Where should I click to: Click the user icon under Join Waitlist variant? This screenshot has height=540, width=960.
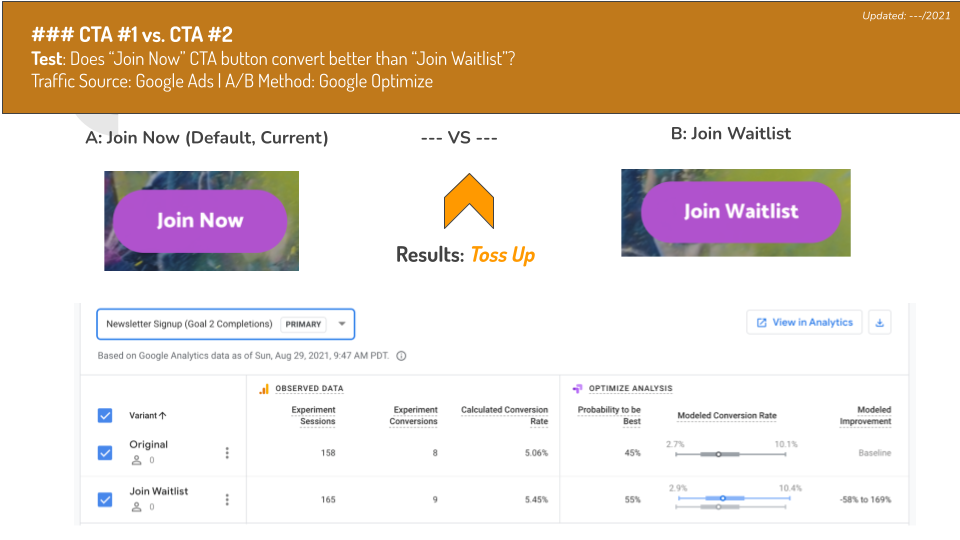tap(137, 507)
